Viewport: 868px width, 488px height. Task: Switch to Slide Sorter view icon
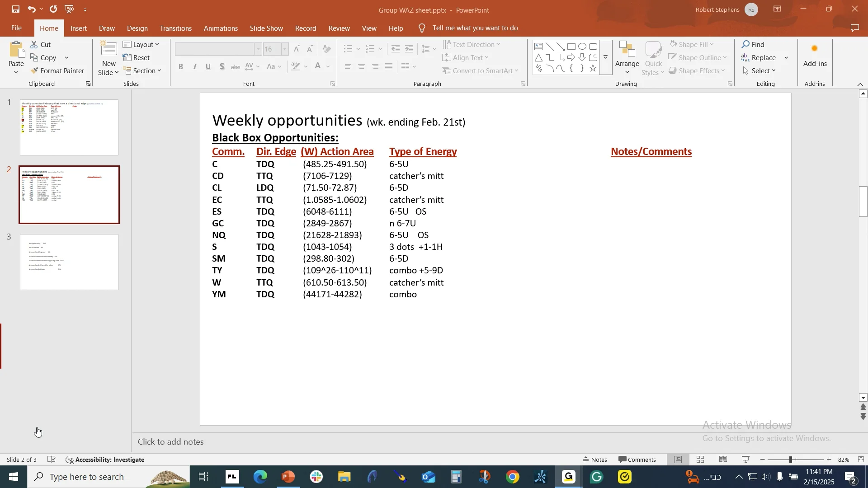pyautogui.click(x=700, y=460)
